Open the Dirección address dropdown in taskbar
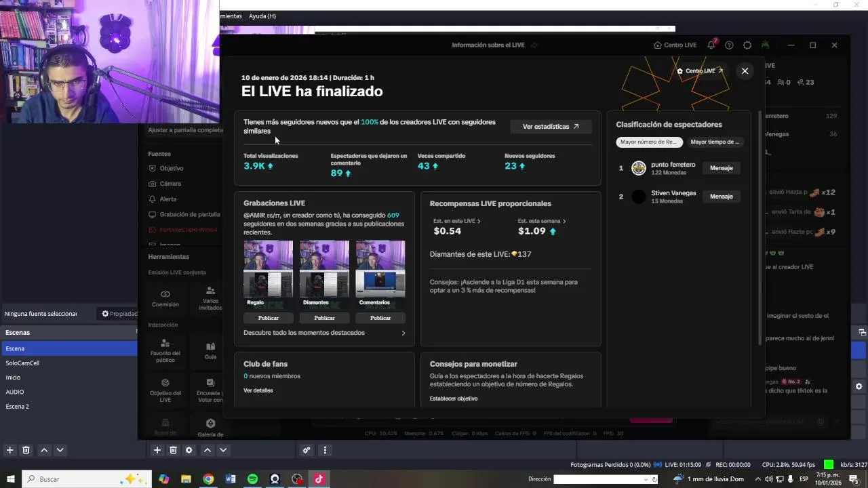 pos(646,479)
